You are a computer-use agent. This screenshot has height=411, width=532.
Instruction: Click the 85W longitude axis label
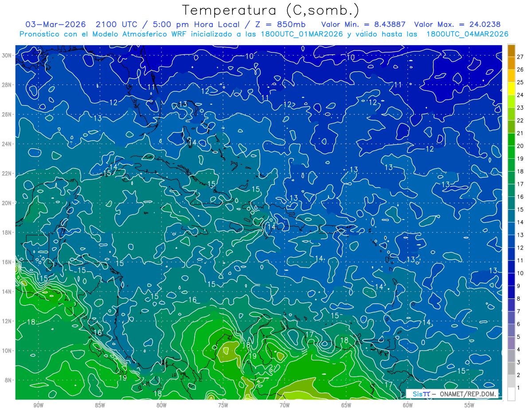[100, 405]
